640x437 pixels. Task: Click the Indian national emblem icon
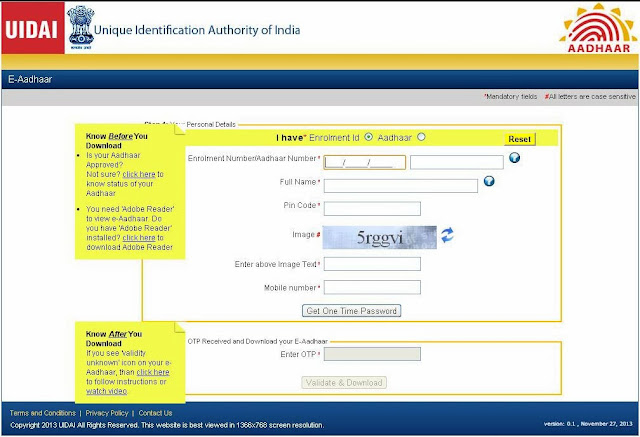[x=81, y=27]
